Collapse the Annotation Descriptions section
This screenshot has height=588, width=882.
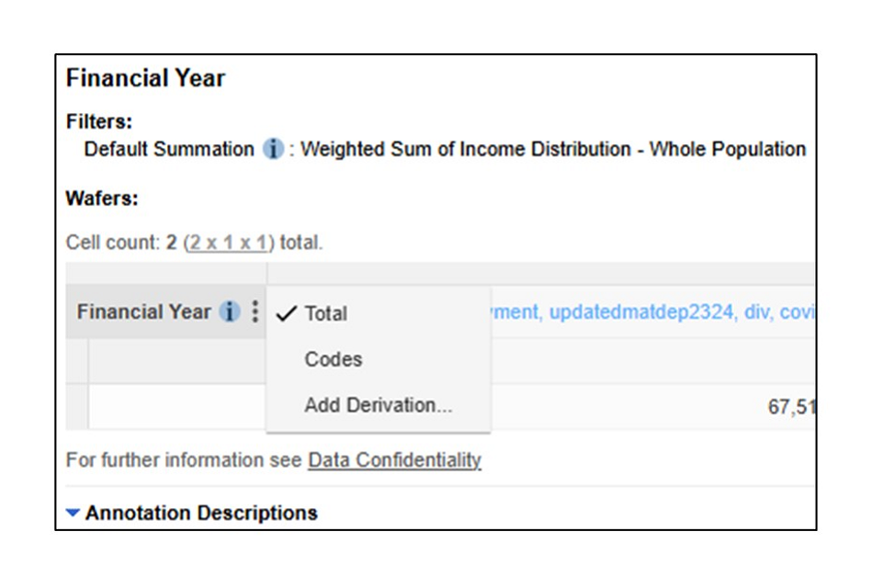point(73,513)
